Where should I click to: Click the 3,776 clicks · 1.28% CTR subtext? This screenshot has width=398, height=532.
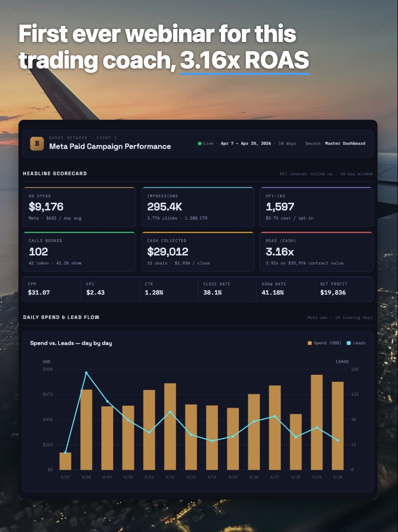[x=177, y=218]
